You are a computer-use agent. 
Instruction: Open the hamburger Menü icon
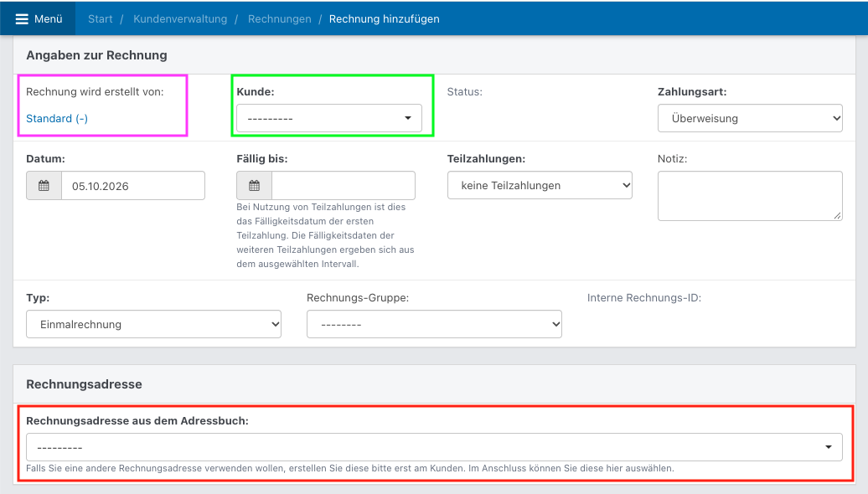(x=22, y=18)
